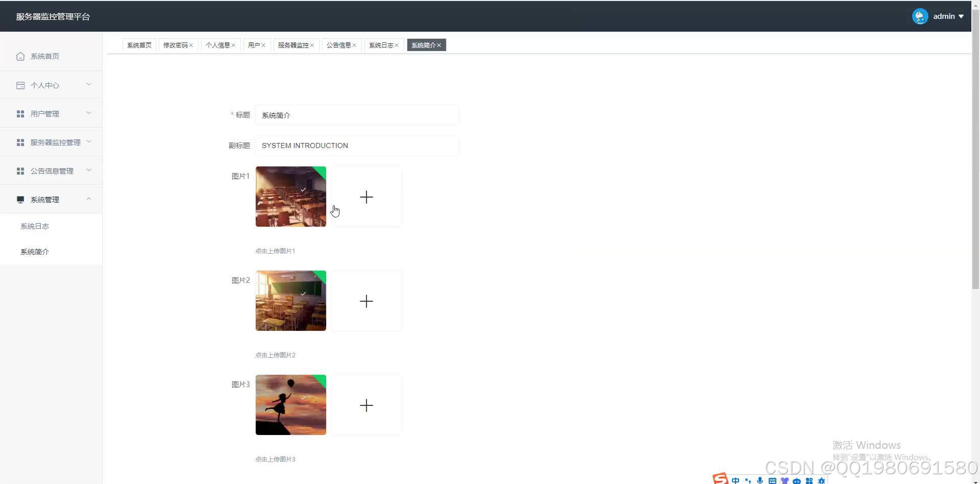Close the 公告信息 tab with its X
Screen dimensions: 980x484
coord(354,45)
